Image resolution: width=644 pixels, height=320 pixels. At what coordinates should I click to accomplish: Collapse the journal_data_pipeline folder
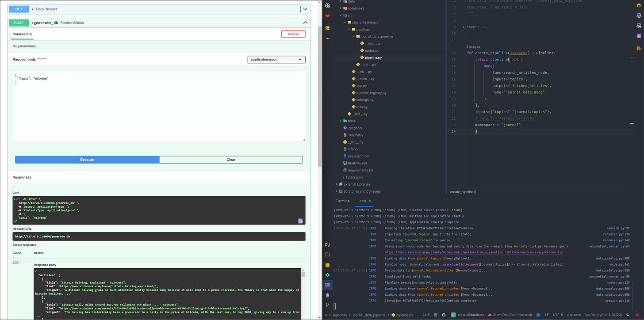tap(353, 37)
